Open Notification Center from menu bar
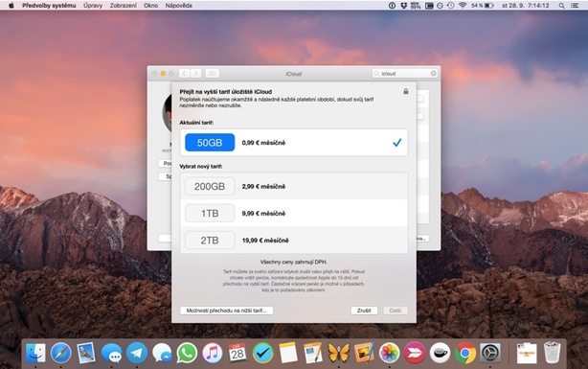This screenshot has width=588, height=369. (x=575, y=5)
